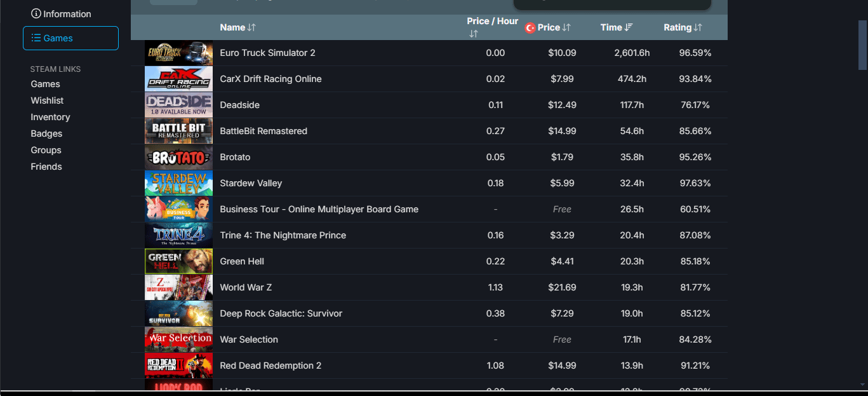Select Business Tour board game name
Image resolution: width=868 pixels, height=396 pixels.
pyautogui.click(x=319, y=209)
